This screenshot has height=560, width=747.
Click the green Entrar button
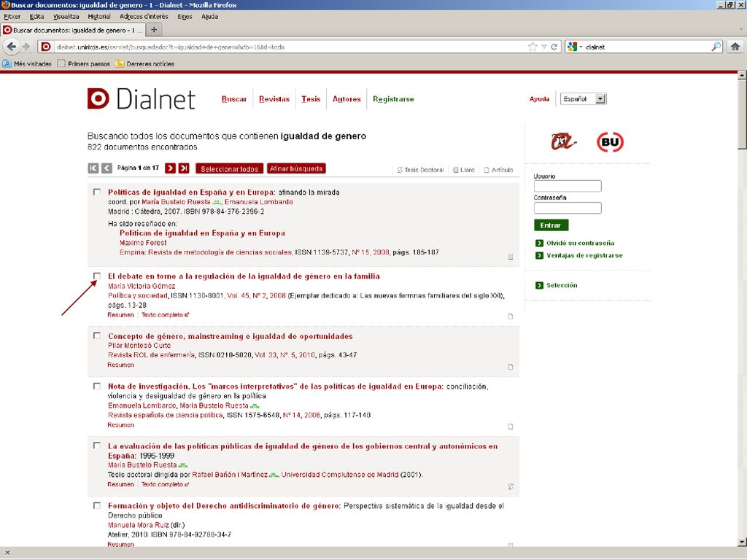[x=551, y=225]
